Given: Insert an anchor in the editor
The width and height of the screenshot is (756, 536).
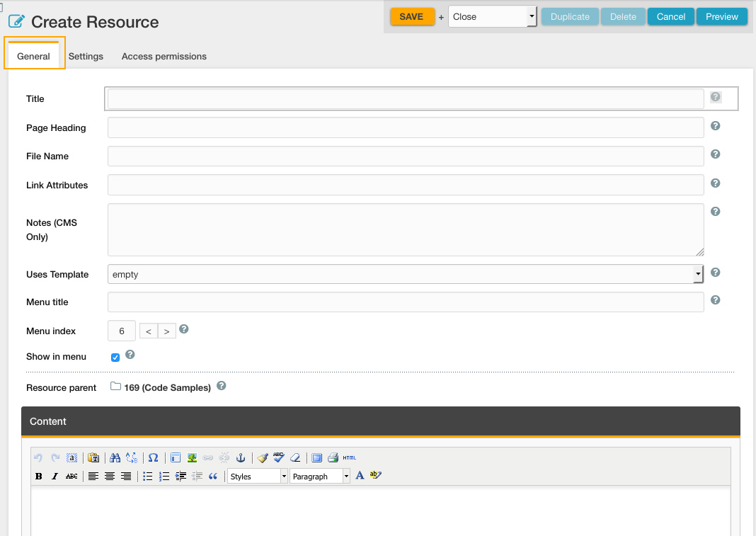Looking at the screenshot, I should point(240,458).
